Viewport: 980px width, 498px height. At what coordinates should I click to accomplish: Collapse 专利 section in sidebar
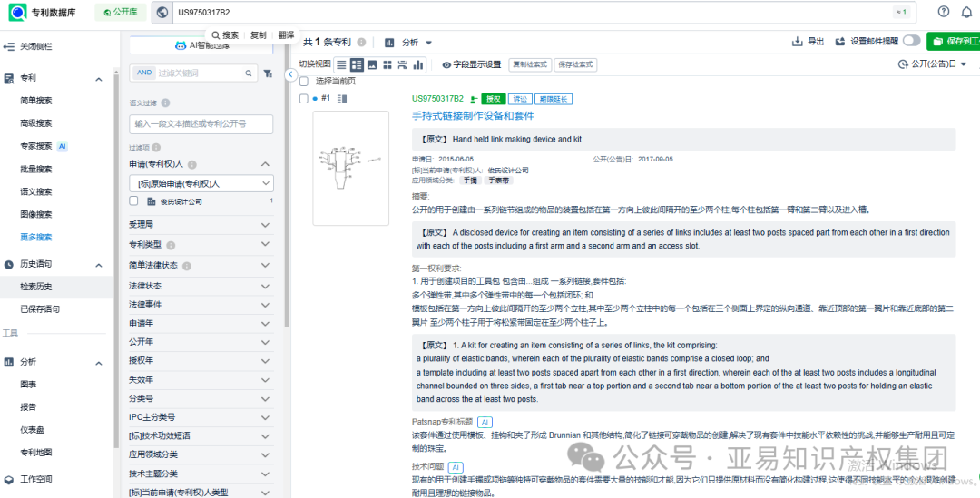point(99,79)
